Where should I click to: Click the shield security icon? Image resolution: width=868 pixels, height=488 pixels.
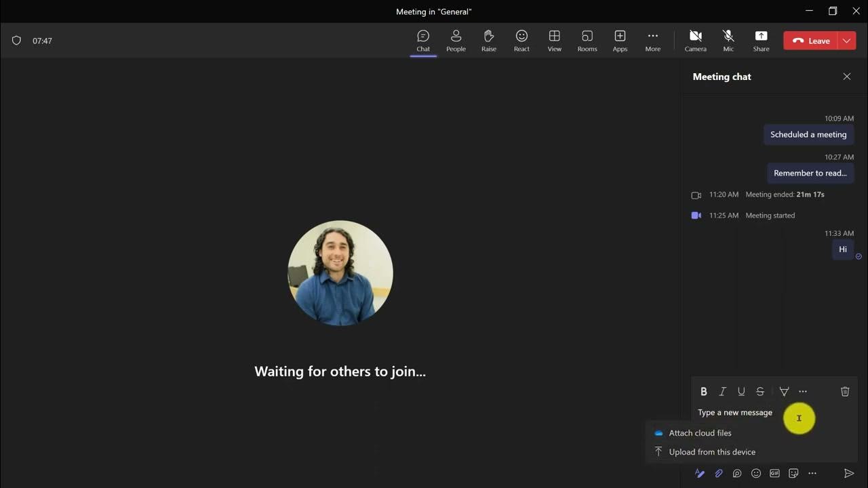click(17, 41)
